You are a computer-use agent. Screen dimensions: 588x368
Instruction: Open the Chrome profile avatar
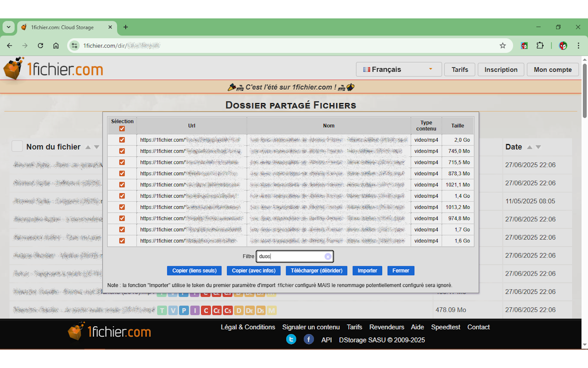[563, 46]
